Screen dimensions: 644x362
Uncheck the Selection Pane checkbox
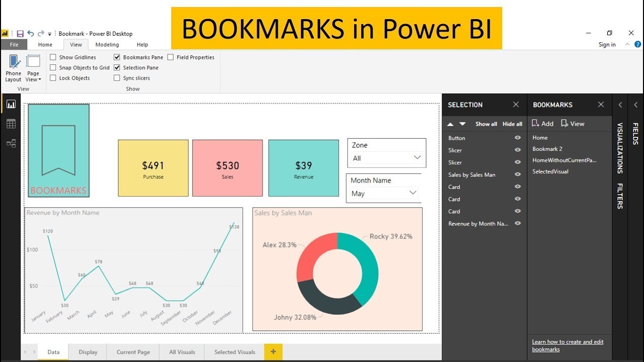[x=117, y=67]
